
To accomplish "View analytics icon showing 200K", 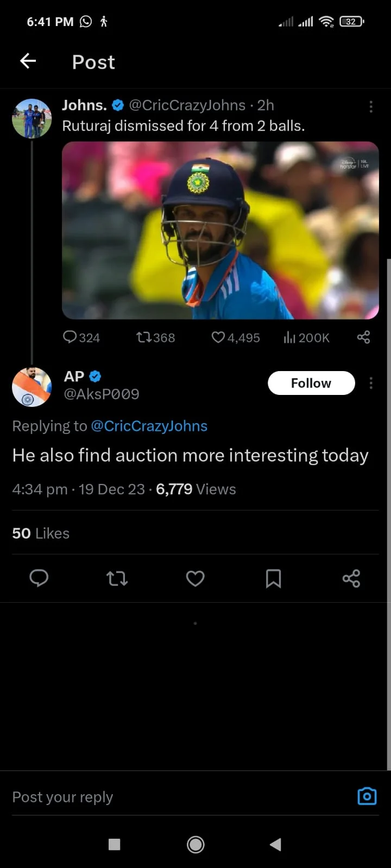I will point(306,337).
